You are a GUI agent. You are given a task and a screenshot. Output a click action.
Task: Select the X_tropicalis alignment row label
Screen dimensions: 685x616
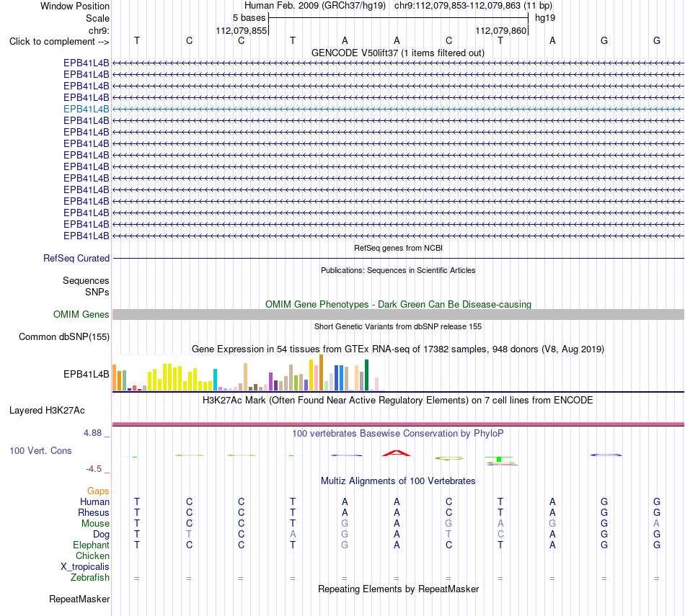[x=85, y=567]
